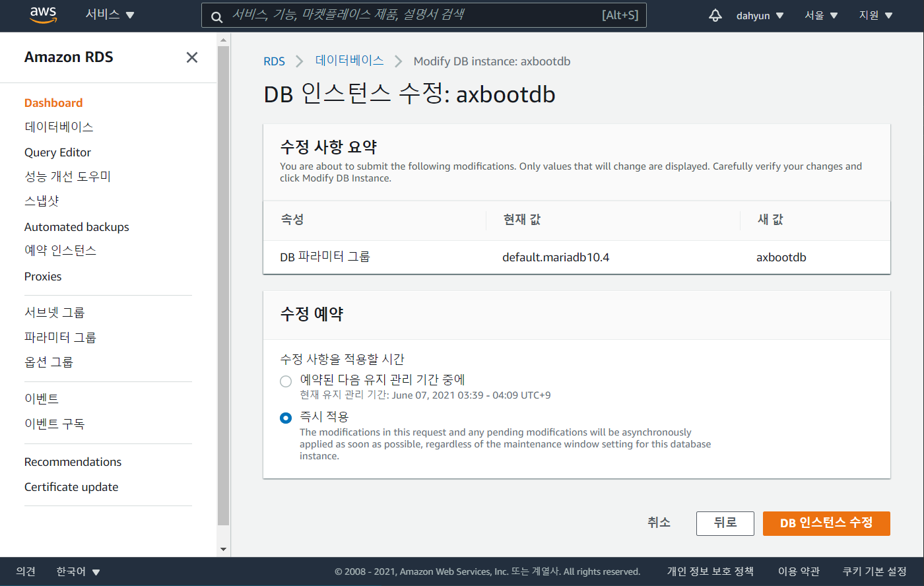The width and height of the screenshot is (924, 586).
Task: Open 서브넷 그룹 in sidebar
Action: 54,312
